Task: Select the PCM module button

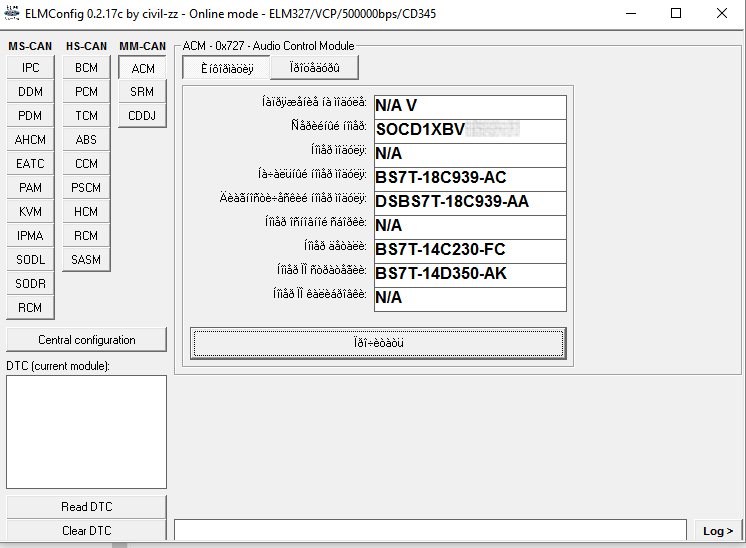Action: pos(86,92)
